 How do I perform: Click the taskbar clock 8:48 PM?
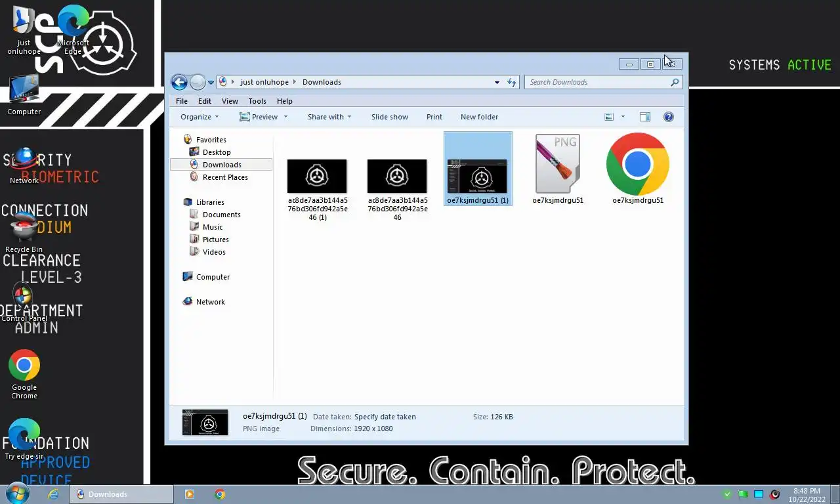coord(807,495)
